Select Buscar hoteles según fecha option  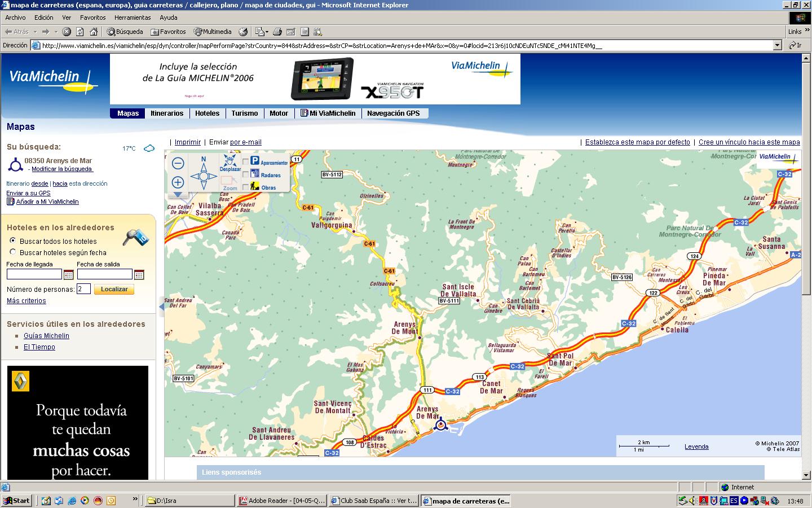[12, 252]
